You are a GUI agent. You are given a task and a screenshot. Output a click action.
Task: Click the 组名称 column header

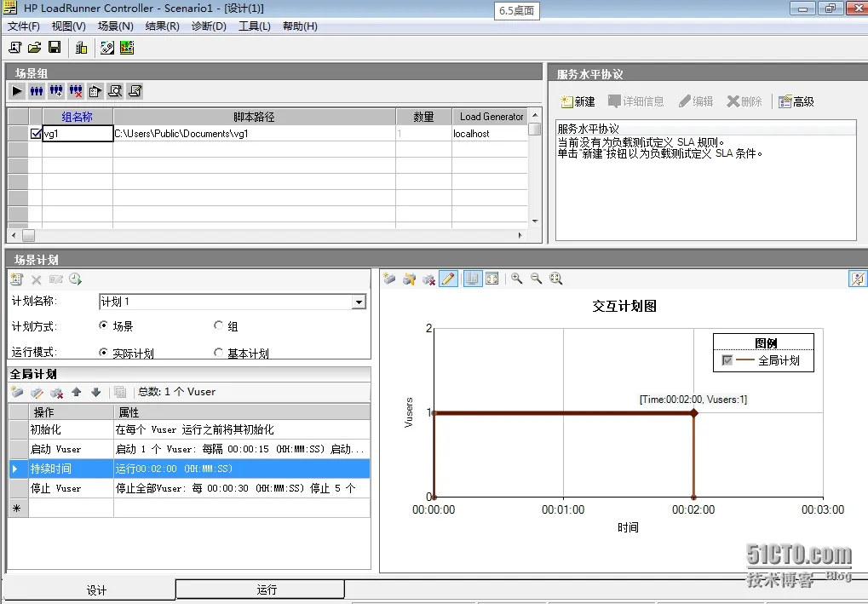pyautogui.click(x=78, y=117)
